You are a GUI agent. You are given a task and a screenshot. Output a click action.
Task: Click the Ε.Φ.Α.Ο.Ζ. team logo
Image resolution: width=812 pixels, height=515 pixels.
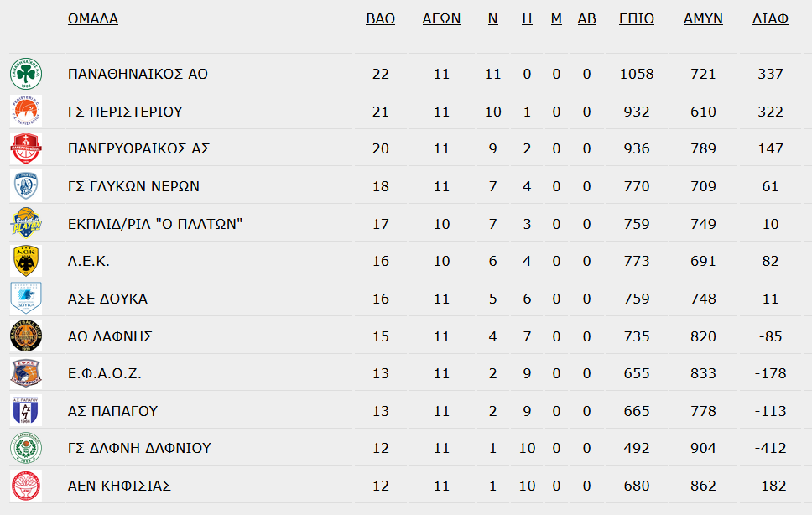tap(26, 373)
